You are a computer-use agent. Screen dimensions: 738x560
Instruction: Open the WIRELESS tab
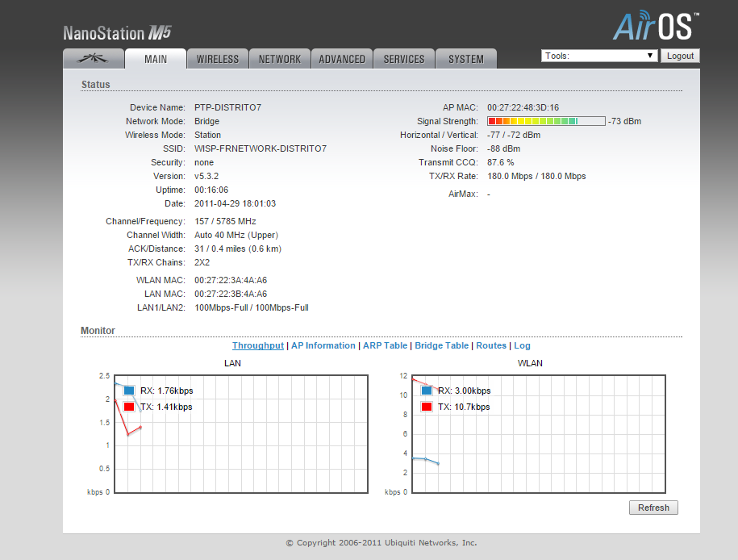218,59
